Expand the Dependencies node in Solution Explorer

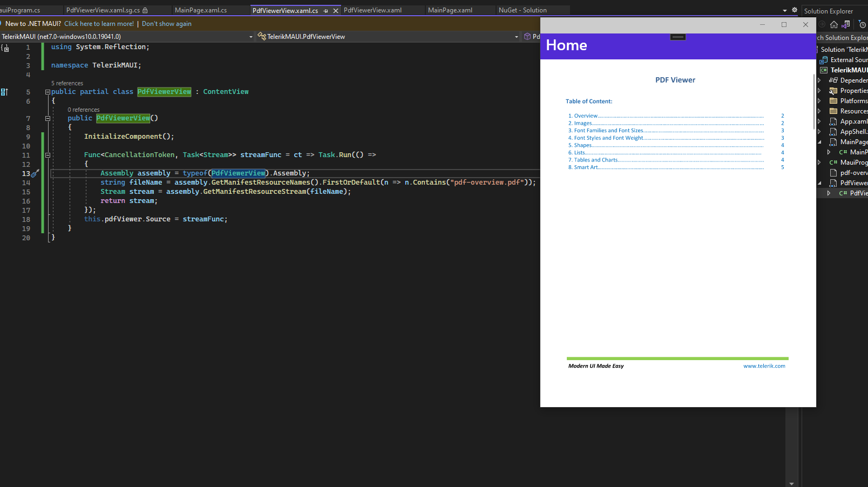[x=819, y=80]
